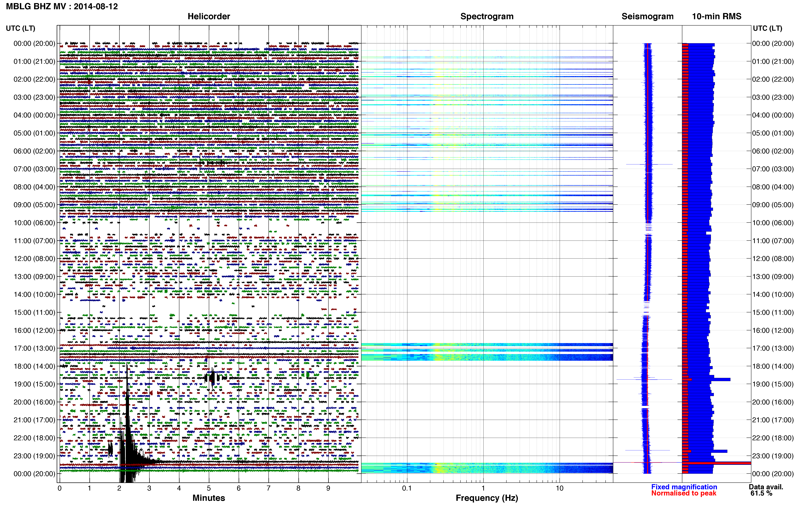
Task: Click the "Data avail." label
Action: point(766,487)
